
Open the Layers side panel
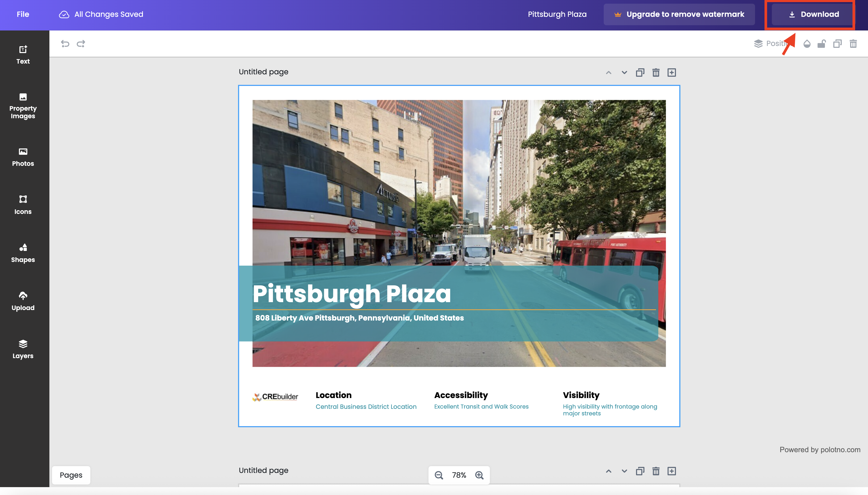pyautogui.click(x=23, y=349)
